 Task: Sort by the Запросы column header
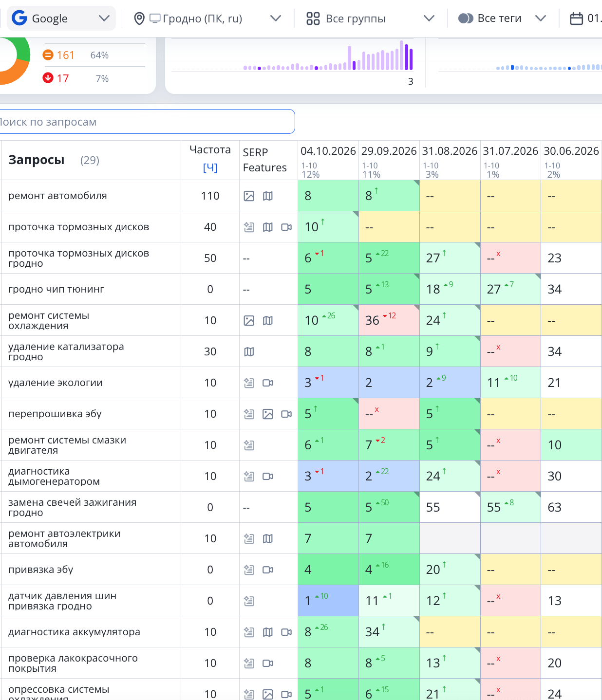(x=37, y=160)
